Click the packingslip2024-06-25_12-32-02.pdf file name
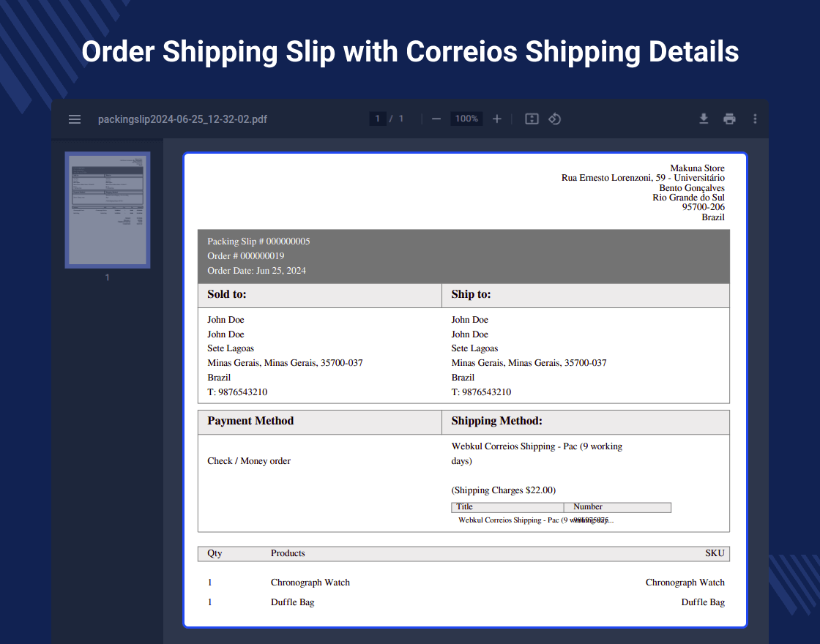The height and width of the screenshot is (644, 820). click(x=182, y=120)
